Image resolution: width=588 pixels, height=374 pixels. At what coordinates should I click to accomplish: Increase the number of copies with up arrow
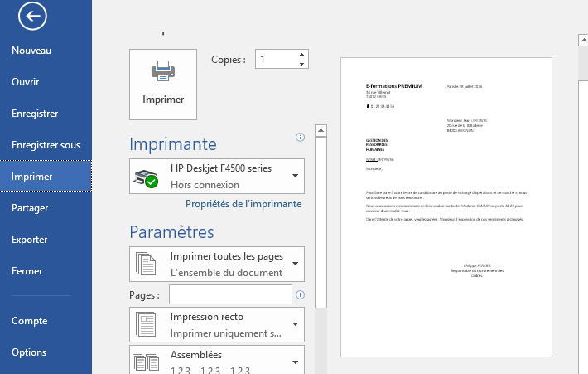(x=301, y=55)
